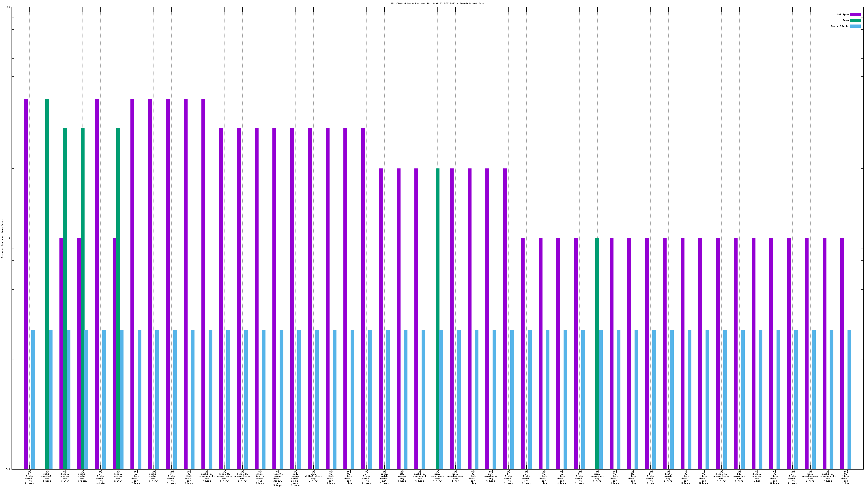This screenshot has width=868, height=488.
Task: Click the dnsbl-3.uceprotect.net 7 hops label
Action: pos(207,476)
